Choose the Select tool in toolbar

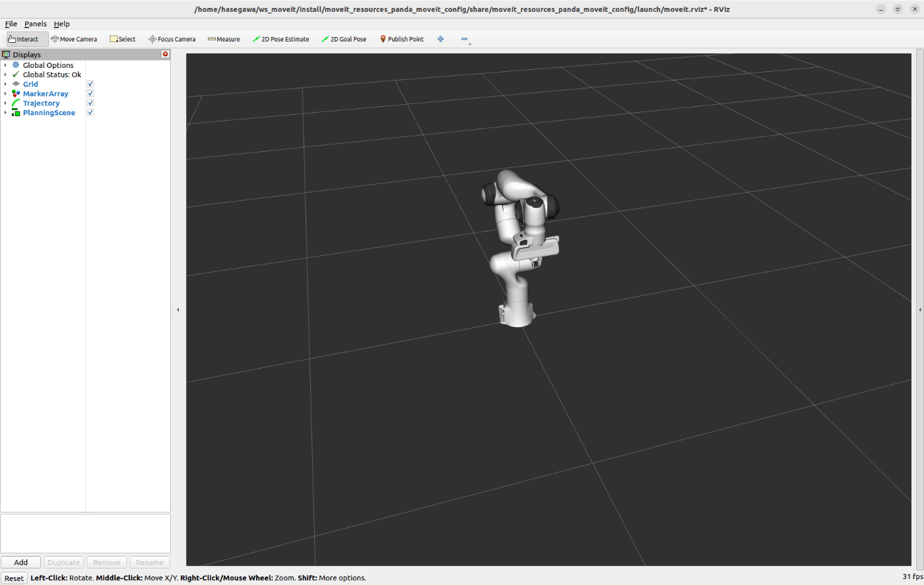[123, 39]
